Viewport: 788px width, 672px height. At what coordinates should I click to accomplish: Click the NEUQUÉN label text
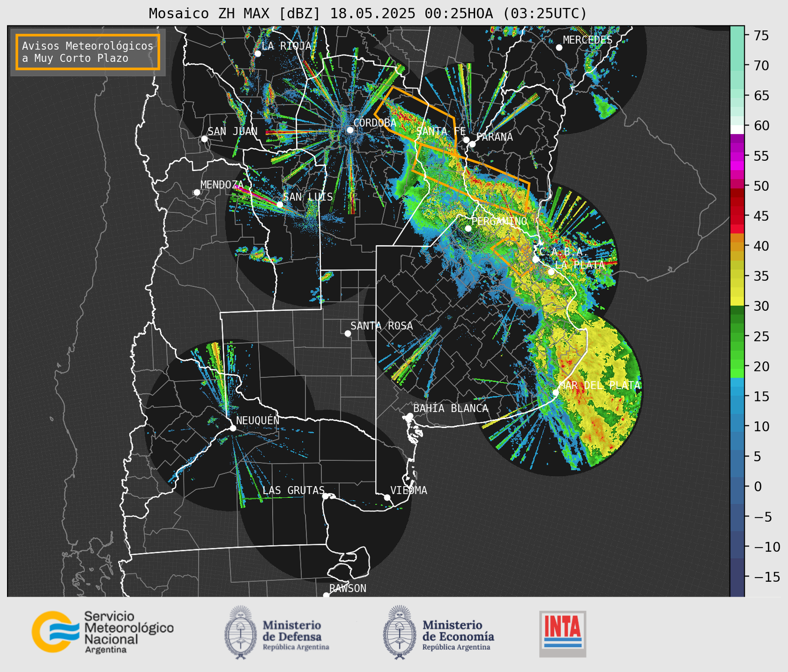(x=258, y=420)
